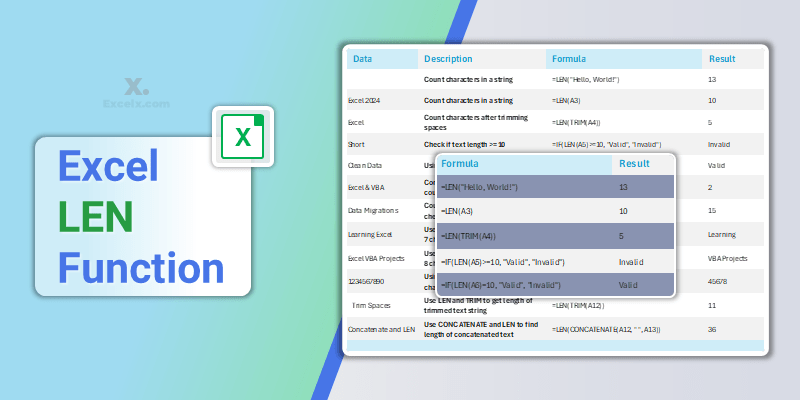This screenshot has width=800, height=400.
Task: Click the 'Trim Spaces' data cell
Action: point(371,305)
